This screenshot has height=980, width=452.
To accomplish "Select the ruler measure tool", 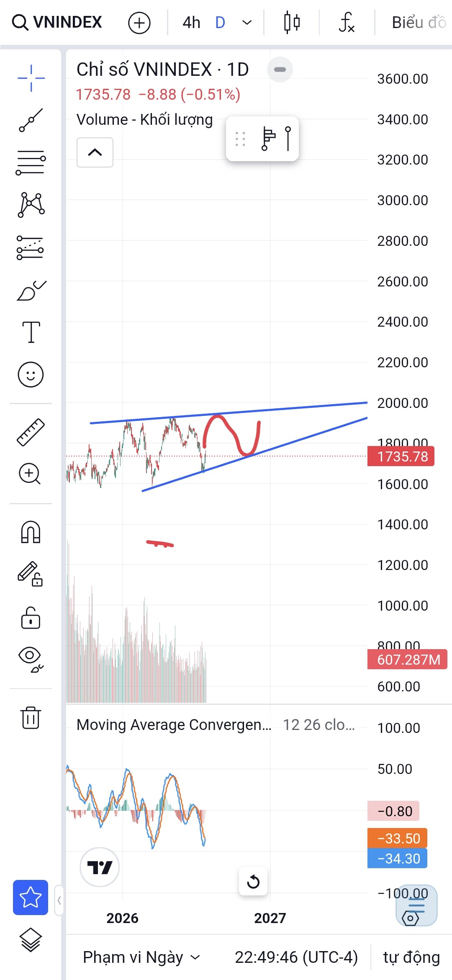I will 31,432.
